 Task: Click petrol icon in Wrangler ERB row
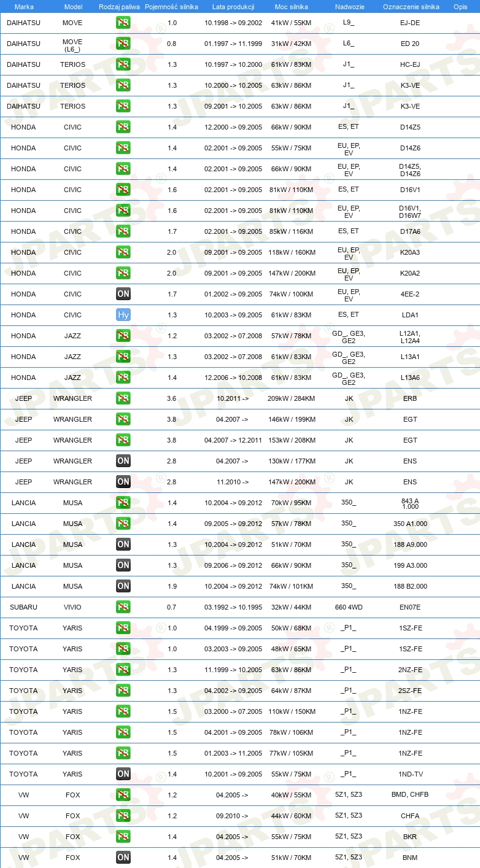tap(123, 398)
